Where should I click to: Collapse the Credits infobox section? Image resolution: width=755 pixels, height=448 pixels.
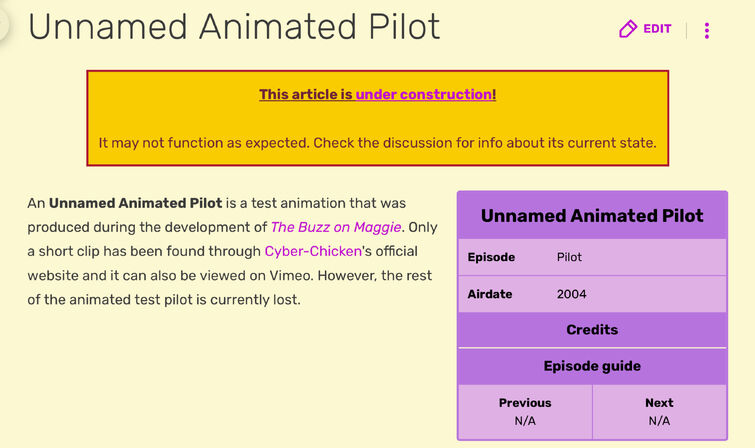592,329
